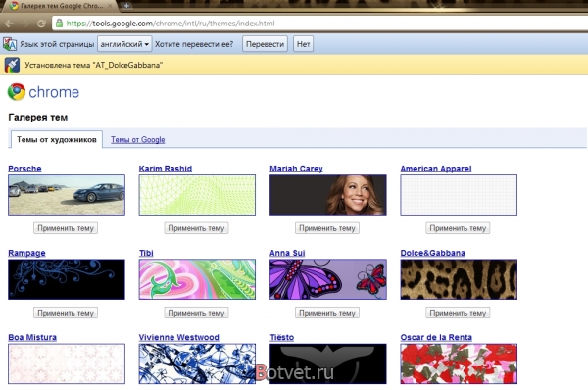Click the theme paintbrush icon in infobar

coord(12,65)
